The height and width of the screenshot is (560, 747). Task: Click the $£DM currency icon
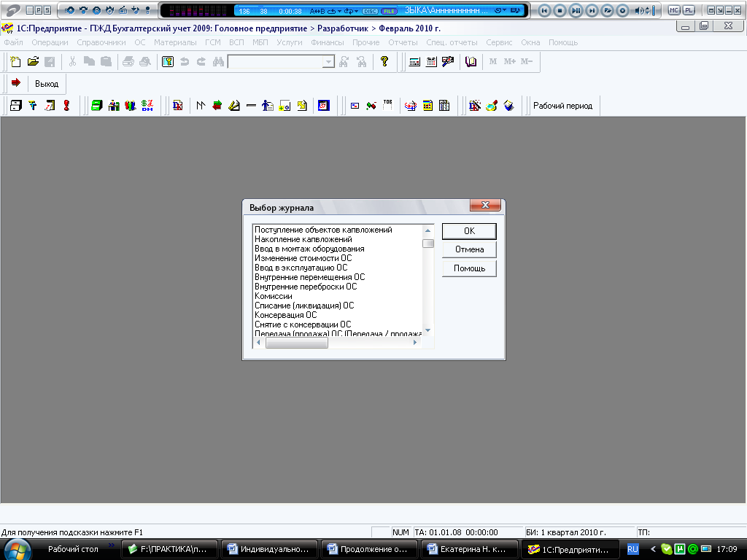pyautogui.click(x=147, y=105)
